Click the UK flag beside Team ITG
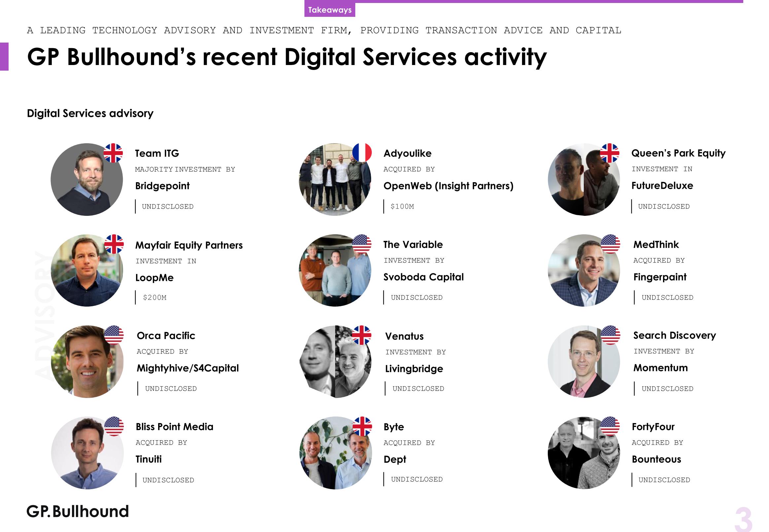The height and width of the screenshot is (532, 769). coord(113,153)
